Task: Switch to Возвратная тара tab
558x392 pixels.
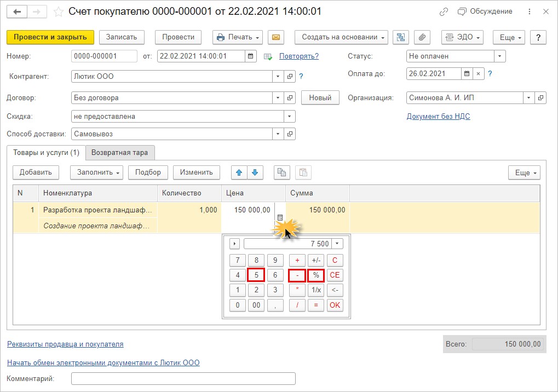Action: click(120, 153)
